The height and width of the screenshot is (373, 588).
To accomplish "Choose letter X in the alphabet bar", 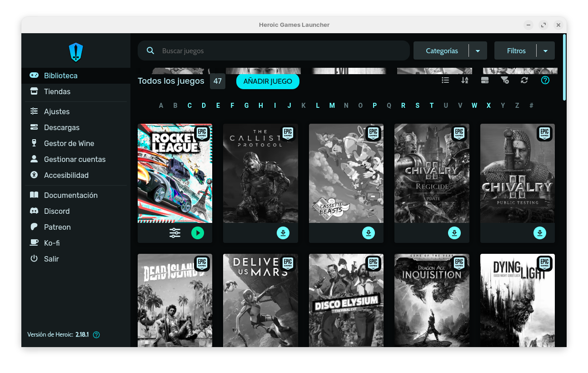I will click(488, 106).
